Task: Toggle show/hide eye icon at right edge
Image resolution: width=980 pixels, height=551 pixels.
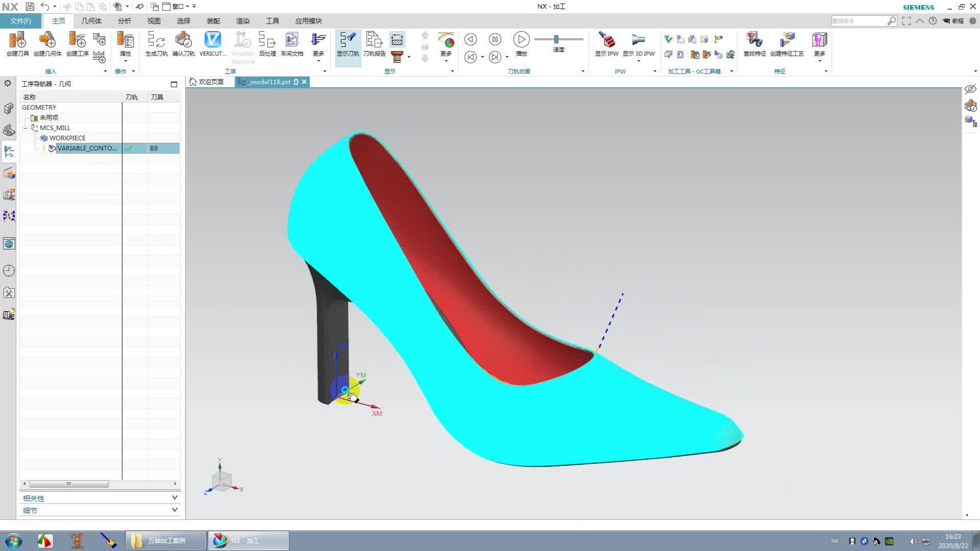Action: click(970, 89)
